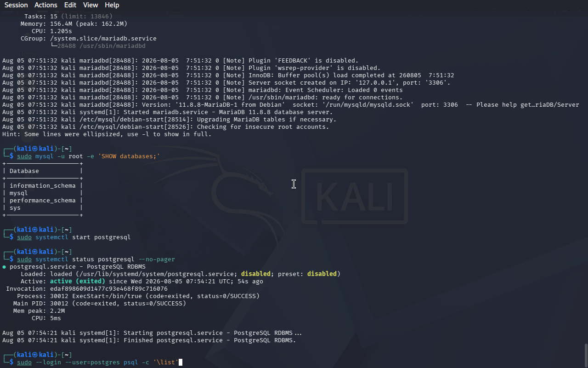588x368 pixels.
Task: Open the Session menu
Action: coord(16,5)
